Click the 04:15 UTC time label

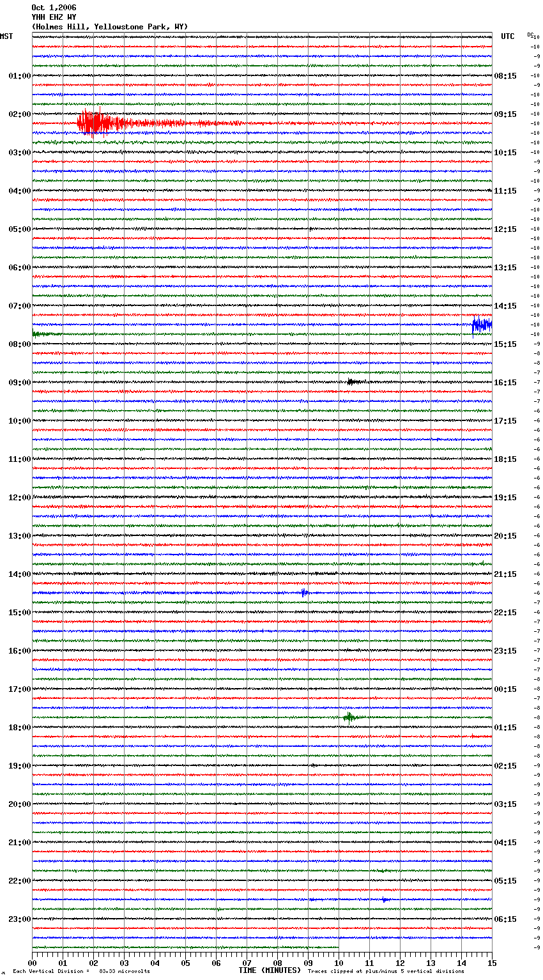505,843
